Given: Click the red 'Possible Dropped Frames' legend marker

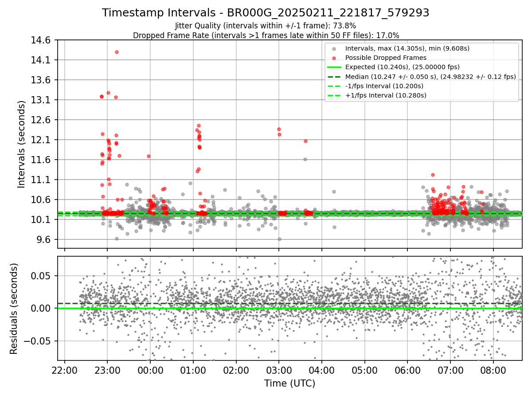Looking at the screenshot, I should pos(334,58).
